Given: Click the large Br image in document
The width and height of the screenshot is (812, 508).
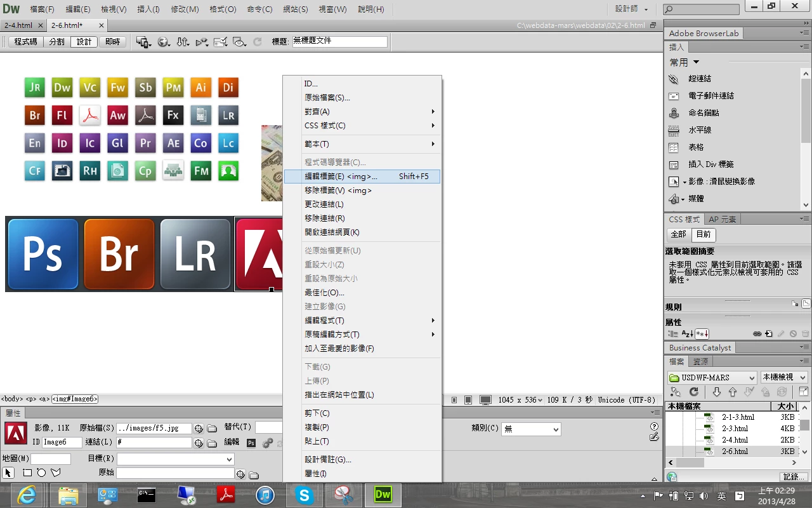Looking at the screenshot, I should click(119, 254).
